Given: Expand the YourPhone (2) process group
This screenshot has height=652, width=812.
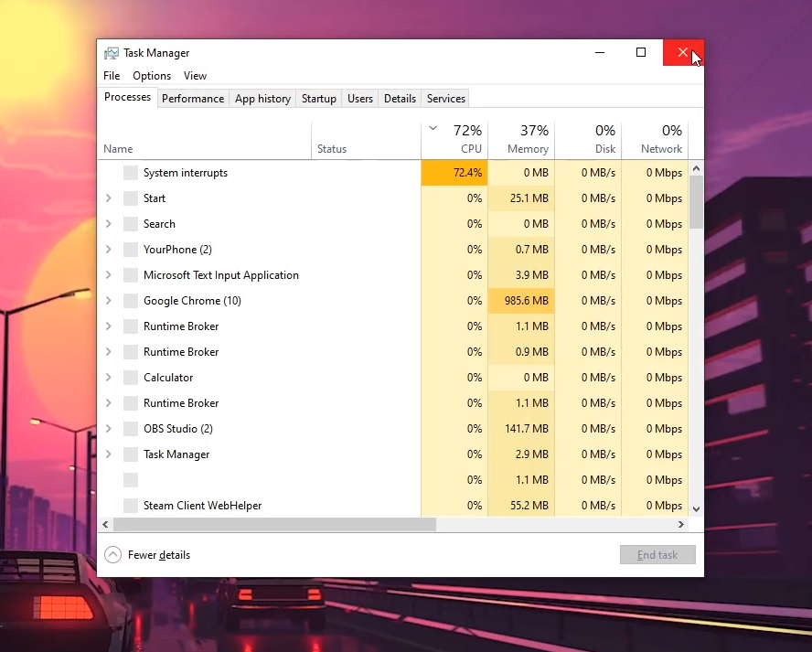Looking at the screenshot, I should coord(108,249).
